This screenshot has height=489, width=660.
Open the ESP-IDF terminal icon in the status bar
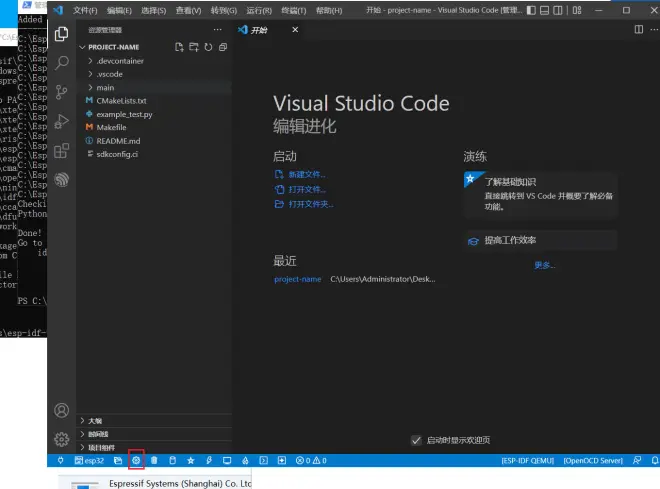click(x=263, y=460)
